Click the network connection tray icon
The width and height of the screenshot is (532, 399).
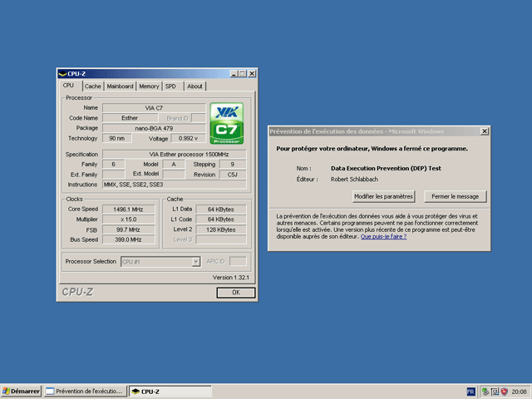(485, 392)
